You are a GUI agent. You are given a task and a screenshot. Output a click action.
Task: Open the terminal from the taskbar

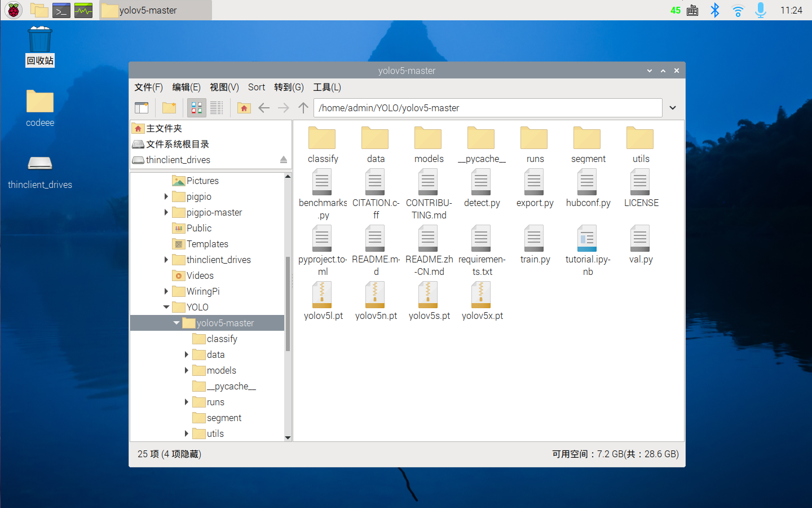[x=61, y=10]
